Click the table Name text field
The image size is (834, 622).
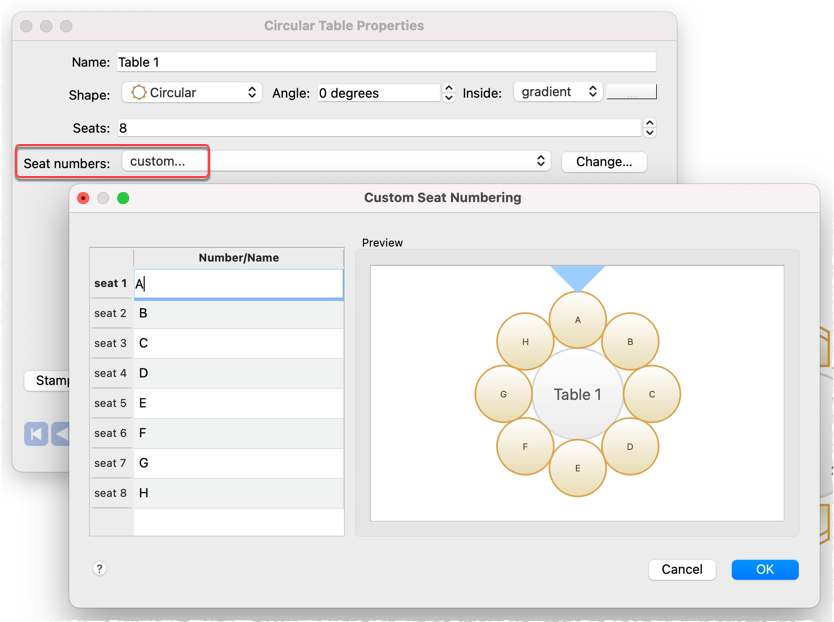(386, 62)
